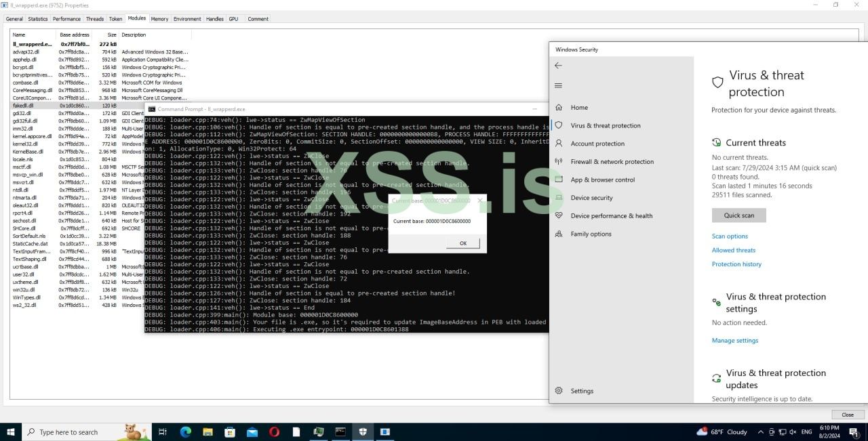Image resolution: width=868 pixels, height=441 pixels.
Task: Switch to the Performance tab
Action: (66, 19)
